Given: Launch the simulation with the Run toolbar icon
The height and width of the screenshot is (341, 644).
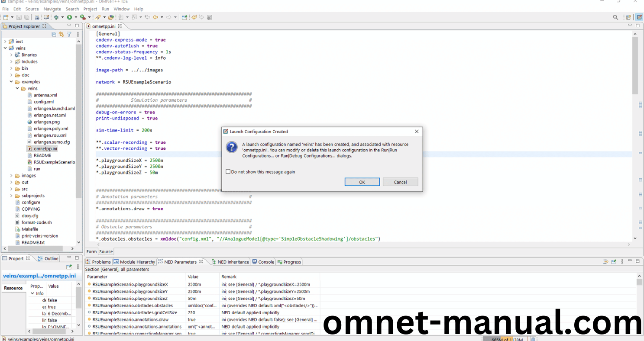Looking at the screenshot, I should pyautogui.click(x=69, y=17).
